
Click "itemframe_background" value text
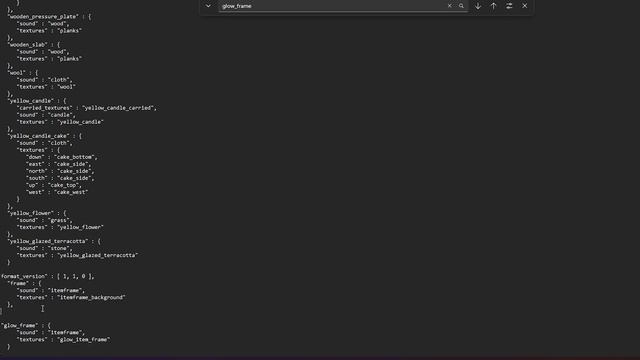click(91, 298)
